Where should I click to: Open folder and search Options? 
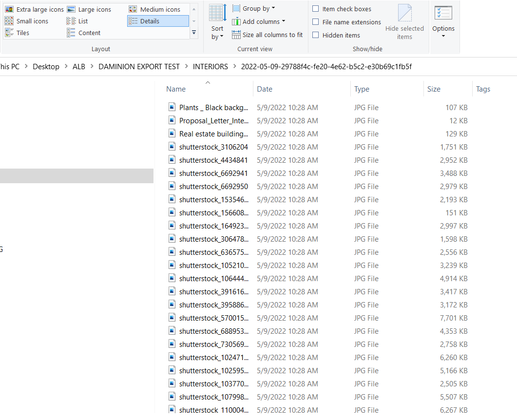pos(443,22)
